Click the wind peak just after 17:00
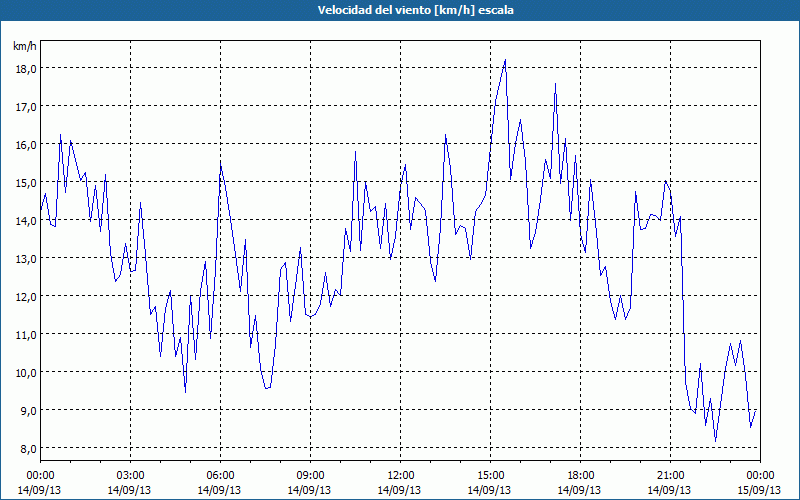Screen dimensions: 800x500 click(555, 84)
